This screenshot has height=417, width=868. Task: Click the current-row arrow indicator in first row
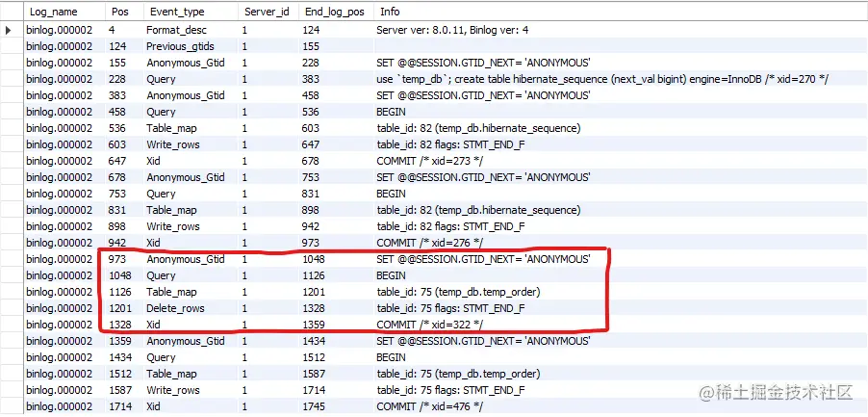click(x=8, y=30)
